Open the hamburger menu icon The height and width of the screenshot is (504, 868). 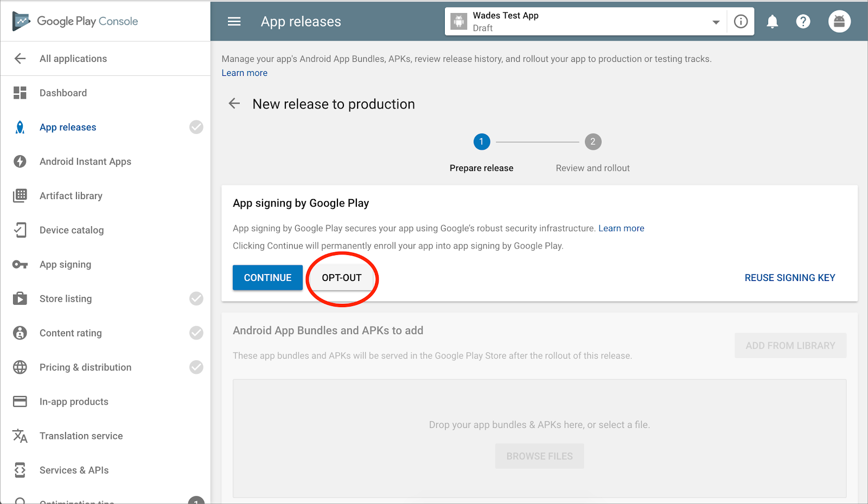point(234,21)
